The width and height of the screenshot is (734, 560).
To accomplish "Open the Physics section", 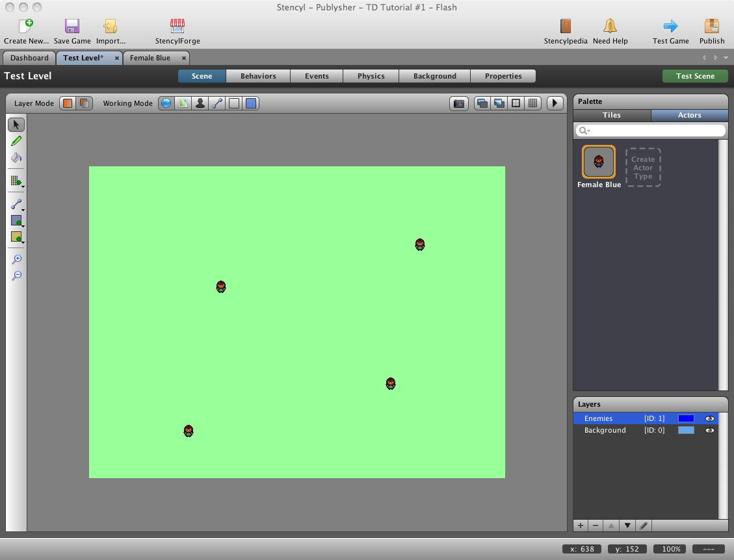I will point(371,76).
